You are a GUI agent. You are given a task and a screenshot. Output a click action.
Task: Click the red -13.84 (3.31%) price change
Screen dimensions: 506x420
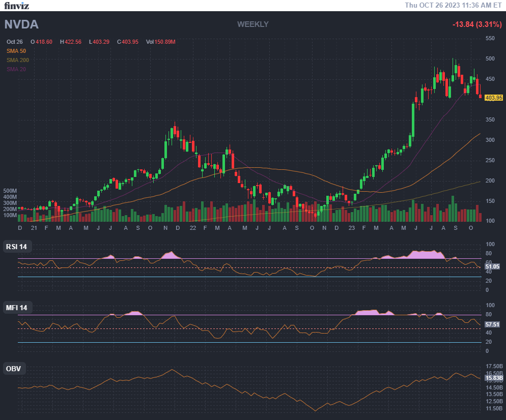point(477,24)
